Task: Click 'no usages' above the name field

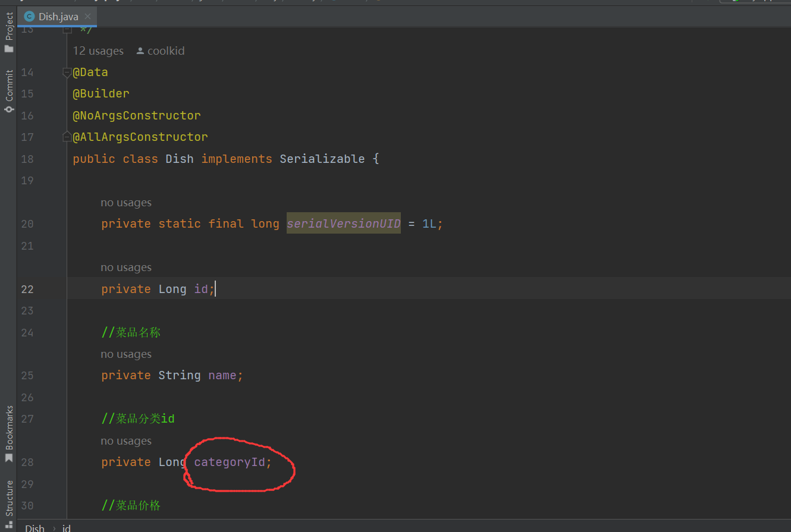Action: (x=126, y=354)
